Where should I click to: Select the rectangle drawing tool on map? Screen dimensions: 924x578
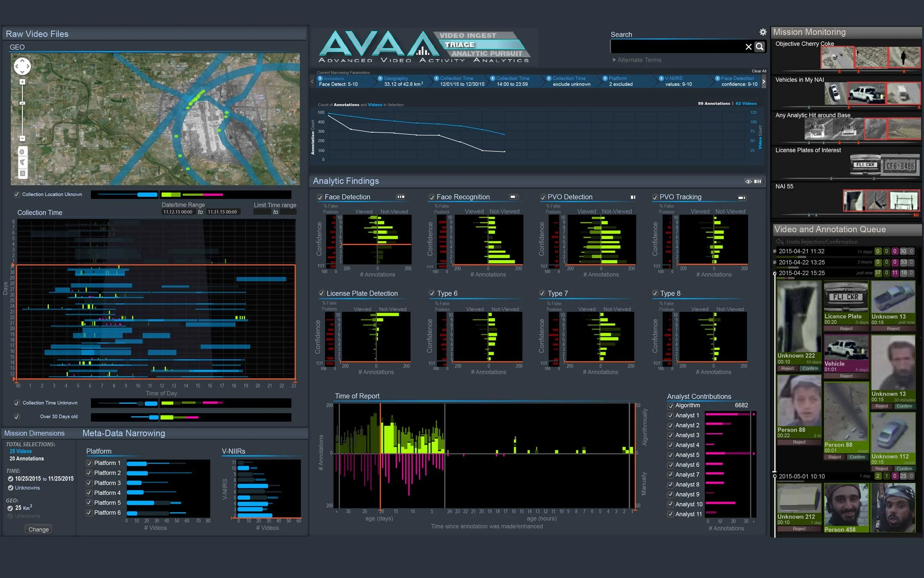click(22, 173)
